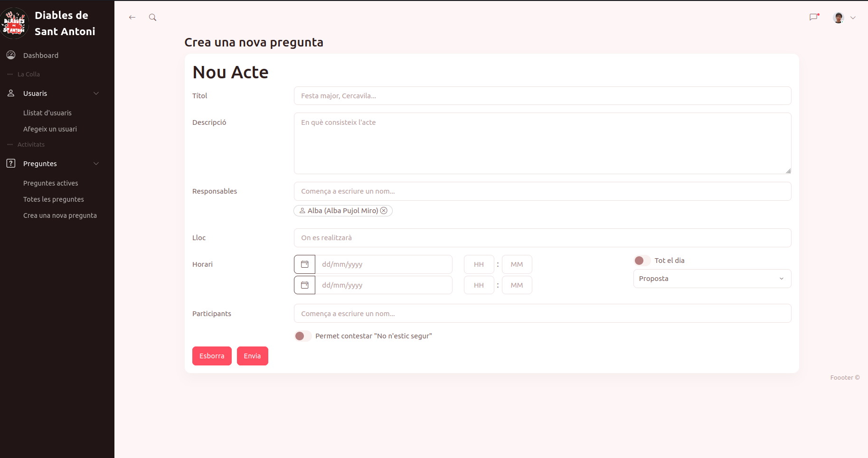
Task: Open the Proposta dropdown
Action: click(x=712, y=279)
